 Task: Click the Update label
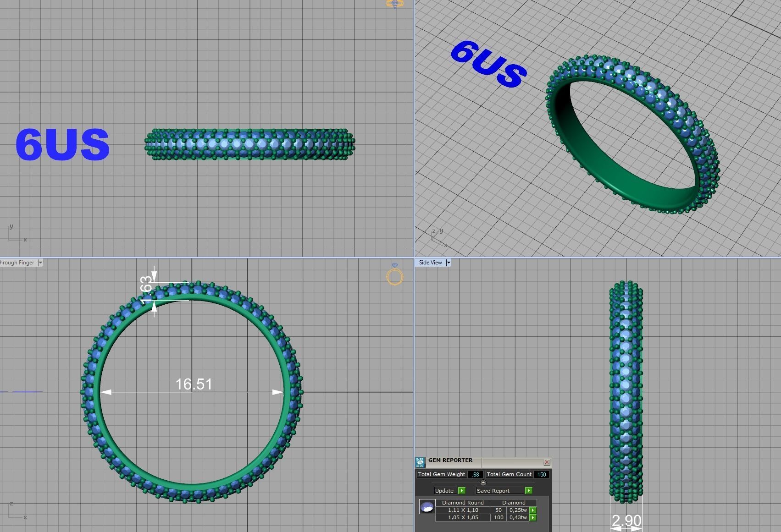[444, 491]
